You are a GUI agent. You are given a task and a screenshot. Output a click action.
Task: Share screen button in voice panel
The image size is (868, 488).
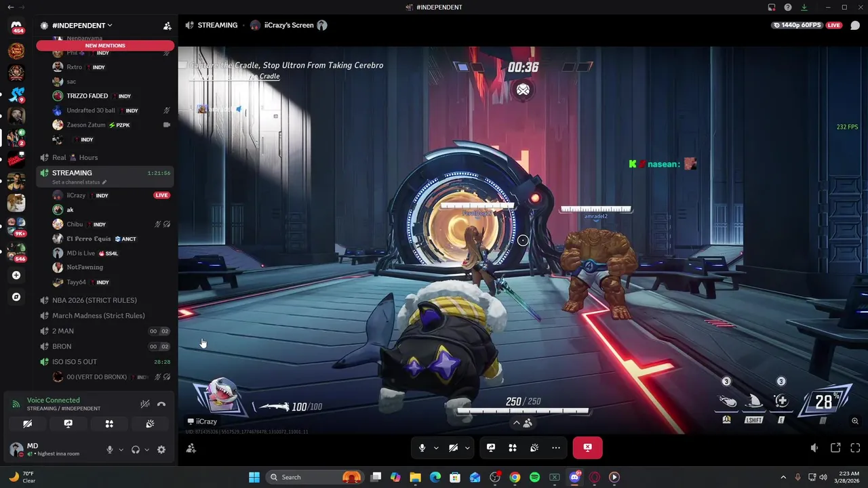[x=68, y=424]
